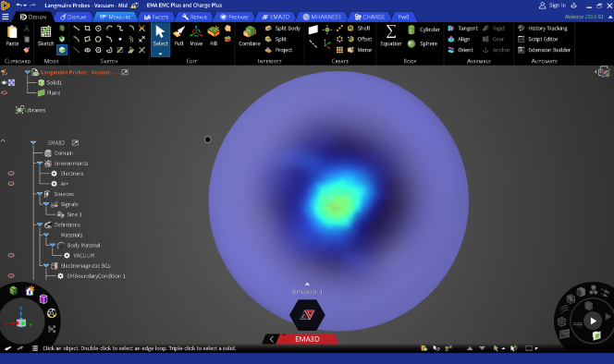The image size is (614, 364).
Task: Collapse the structure panel up arrow
Action: (x=3, y=140)
